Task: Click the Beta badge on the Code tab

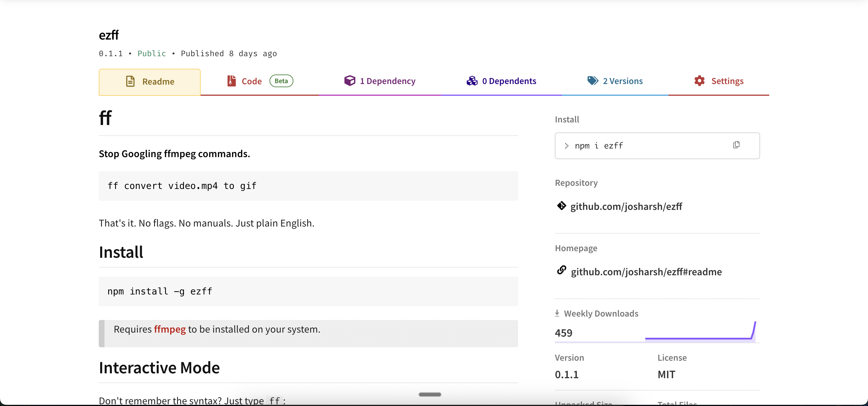Action: (281, 81)
